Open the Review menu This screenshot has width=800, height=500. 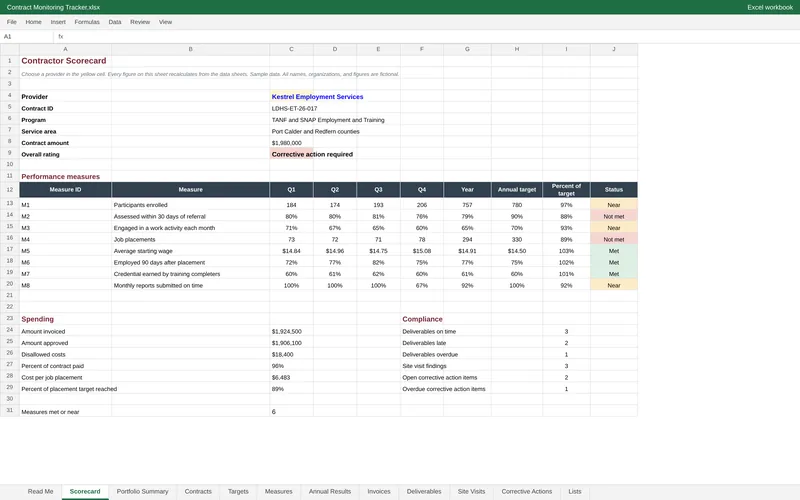[140, 22]
